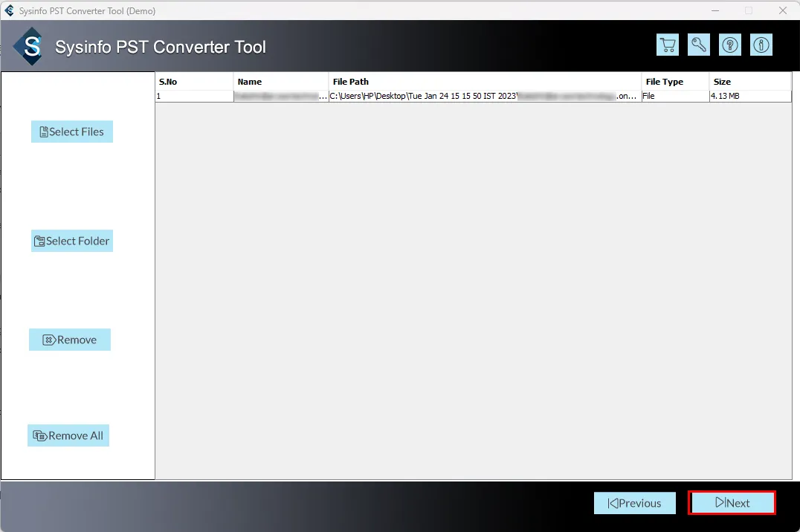Screen dimensions: 800x532
Task: Go to Previous step
Action: click(x=634, y=503)
